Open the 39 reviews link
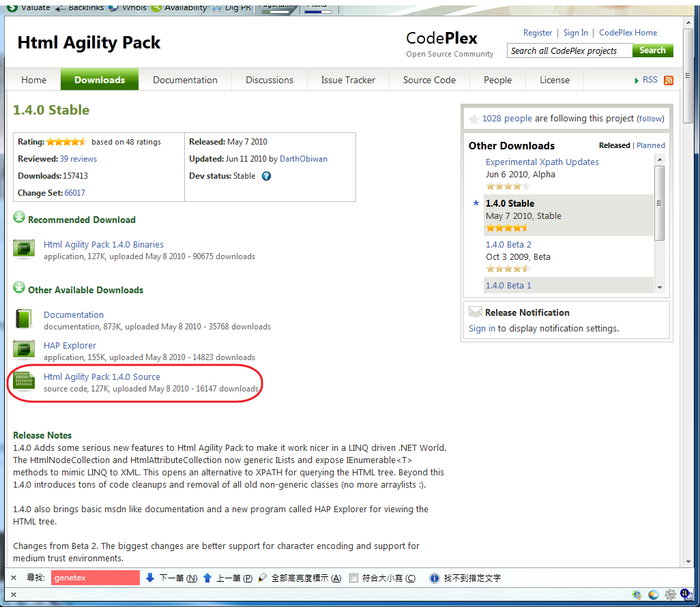The image size is (700, 607). [78, 159]
